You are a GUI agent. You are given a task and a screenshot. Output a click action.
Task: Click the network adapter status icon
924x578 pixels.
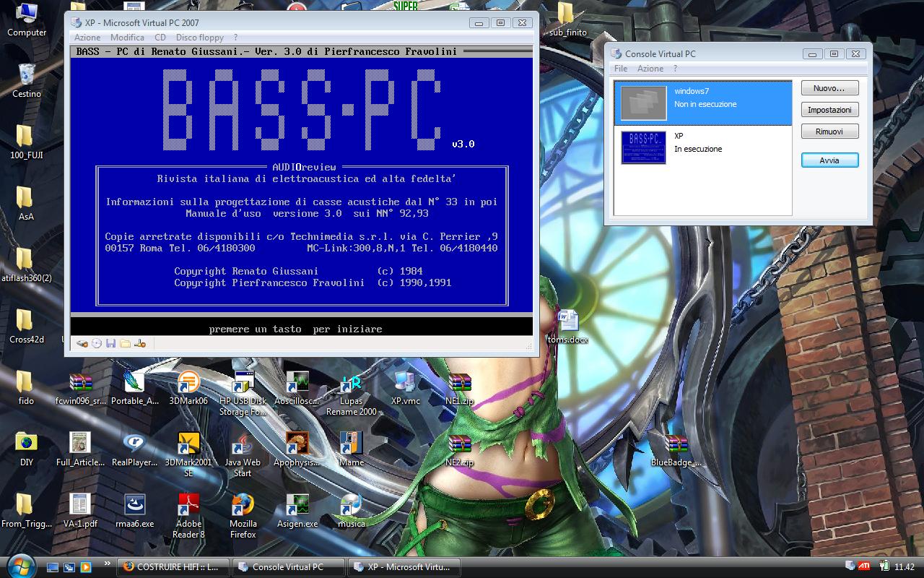[140, 343]
